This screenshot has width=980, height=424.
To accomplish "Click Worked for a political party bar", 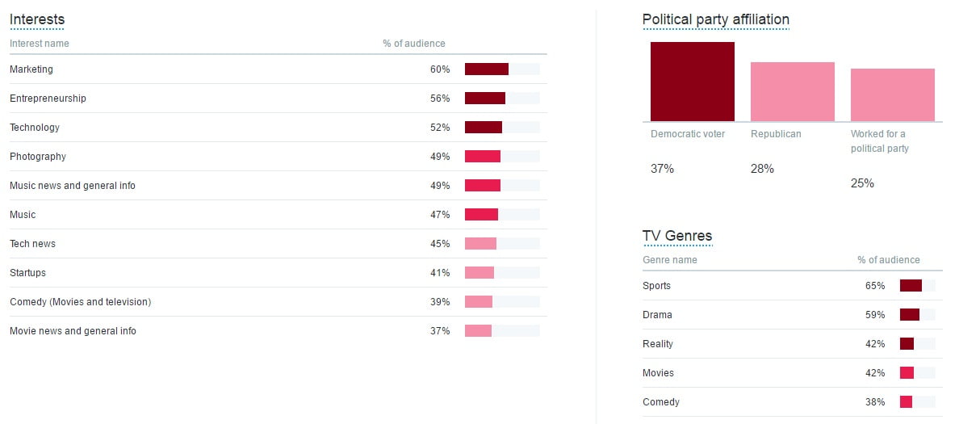I will coord(893,95).
